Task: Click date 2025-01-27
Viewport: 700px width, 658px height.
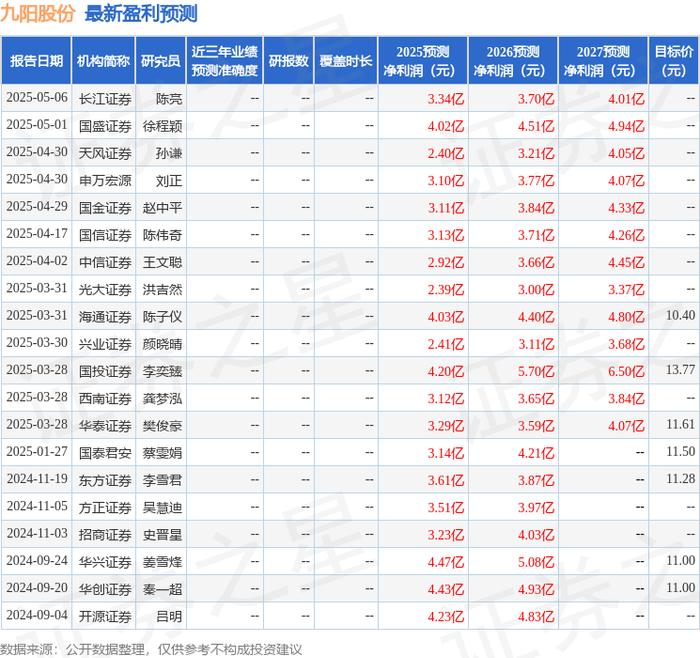Action: click(37, 452)
